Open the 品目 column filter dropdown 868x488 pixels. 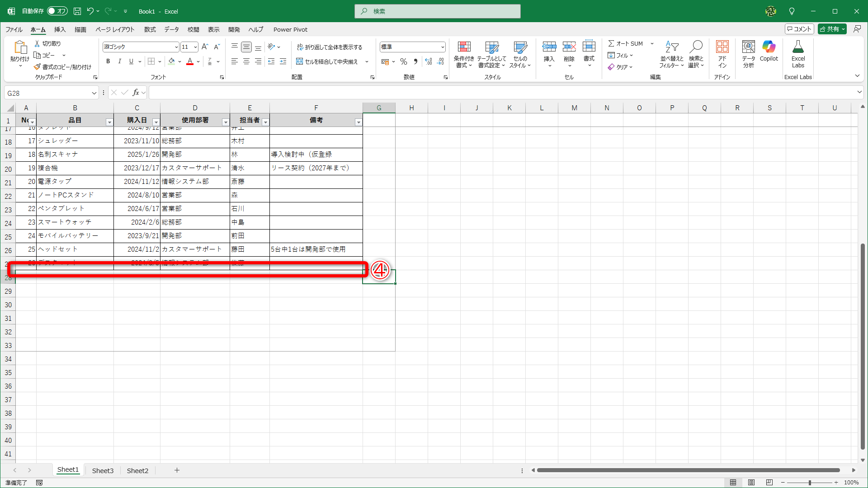tap(109, 122)
